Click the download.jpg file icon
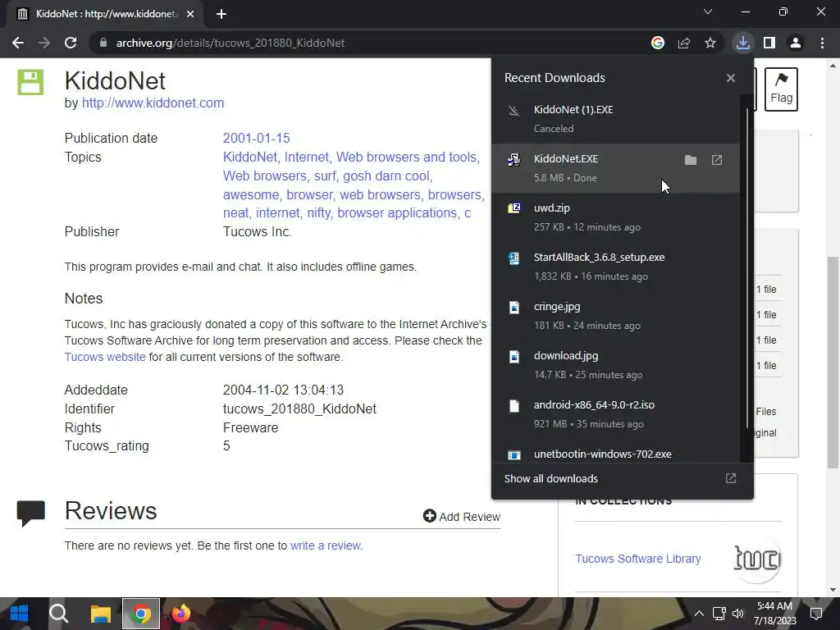Viewport: 840px width, 630px height. (x=514, y=357)
